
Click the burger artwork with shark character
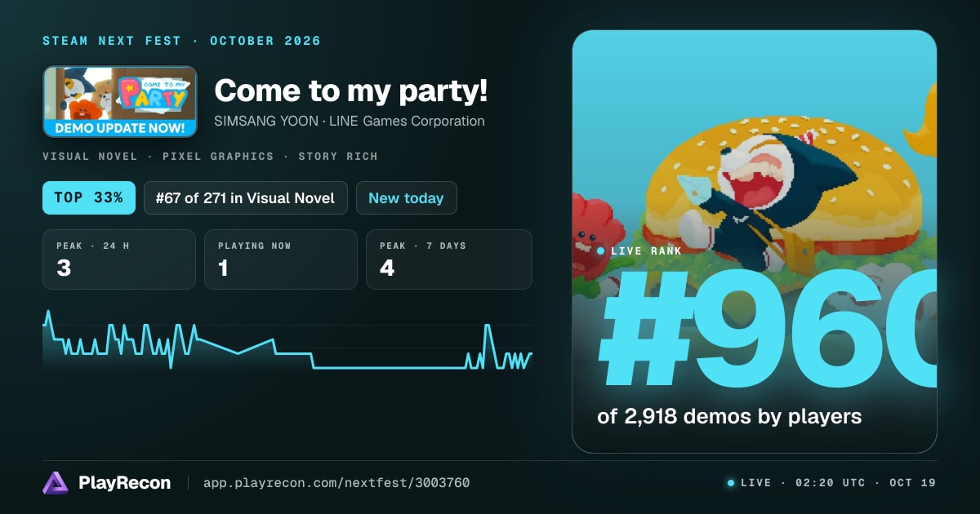pos(755,241)
